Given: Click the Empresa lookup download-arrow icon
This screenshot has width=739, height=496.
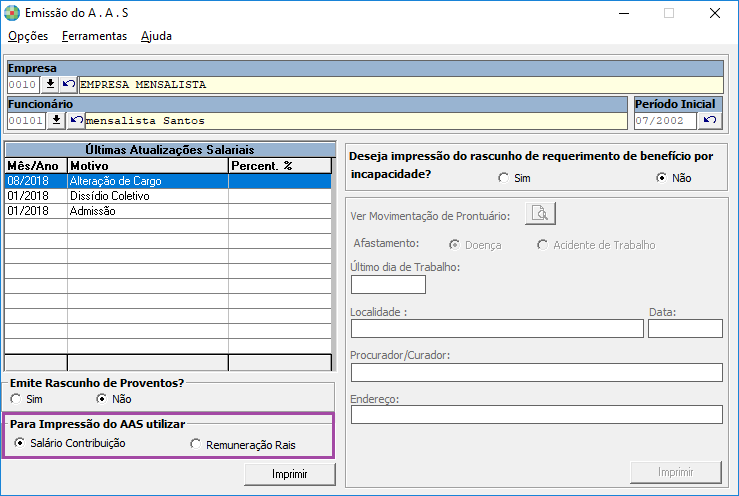Looking at the screenshot, I should click(50, 84).
